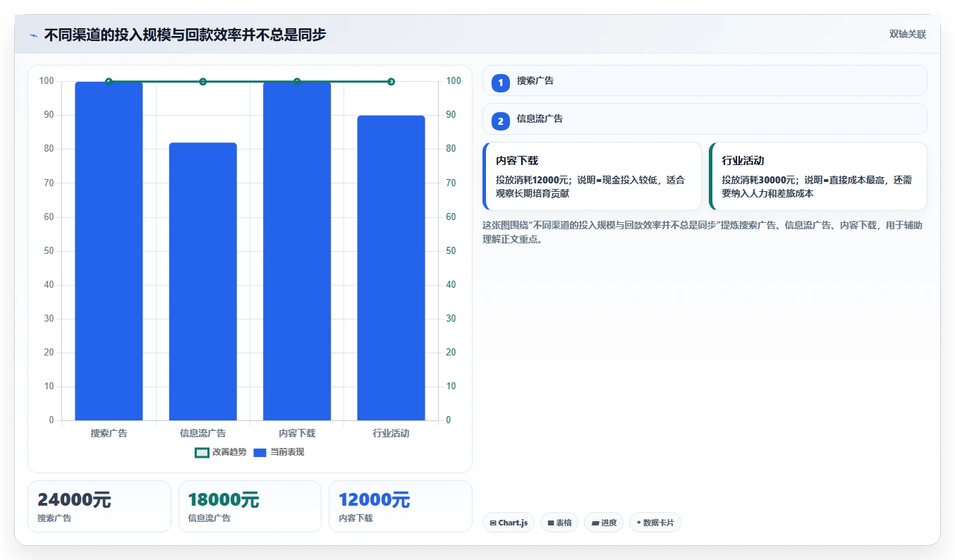The image size is (955, 560).
Task: Select the 内容下载 blue bar in the chart
Action: click(x=297, y=251)
